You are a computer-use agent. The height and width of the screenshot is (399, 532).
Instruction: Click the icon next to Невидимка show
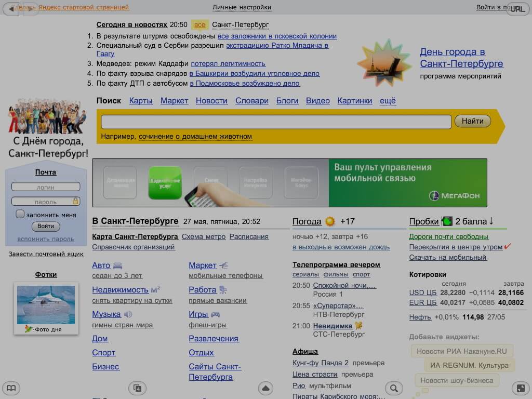click(x=358, y=326)
